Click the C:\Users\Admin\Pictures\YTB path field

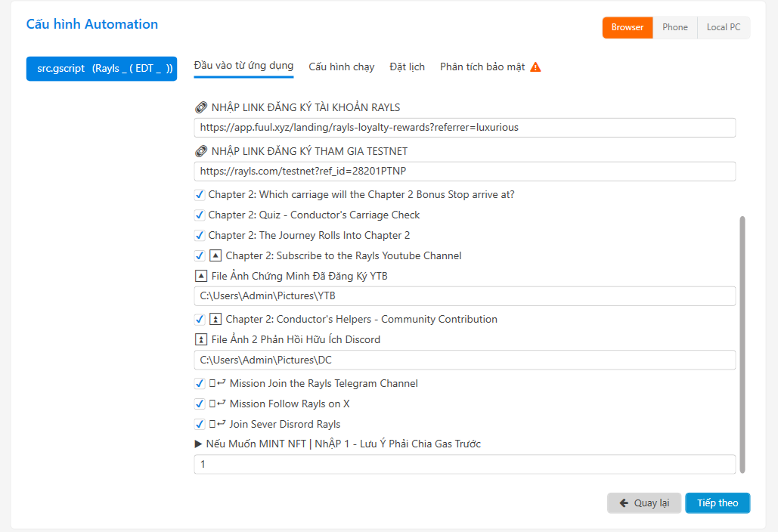tap(464, 296)
